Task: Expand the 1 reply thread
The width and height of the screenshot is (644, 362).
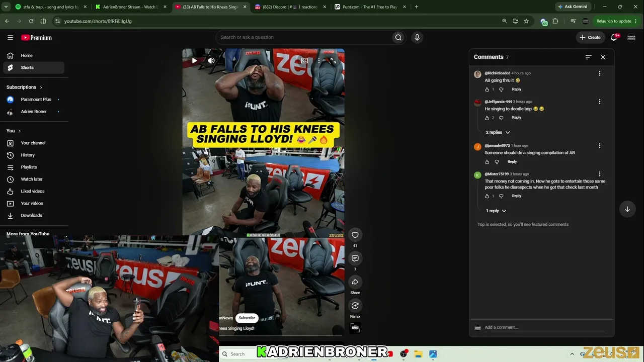Action: pyautogui.click(x=496, y=211)
